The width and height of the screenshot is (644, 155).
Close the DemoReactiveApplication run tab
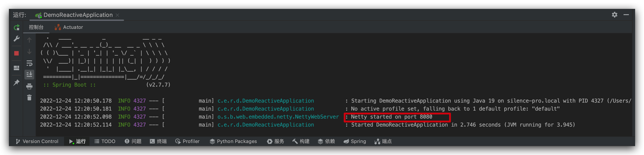pyautogui.click(x=117, y=15)
